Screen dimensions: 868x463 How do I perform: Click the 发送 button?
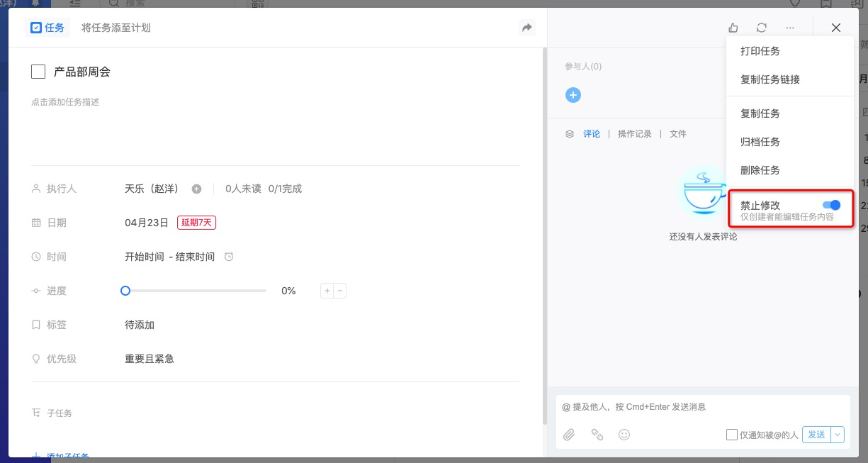[816, 435]
